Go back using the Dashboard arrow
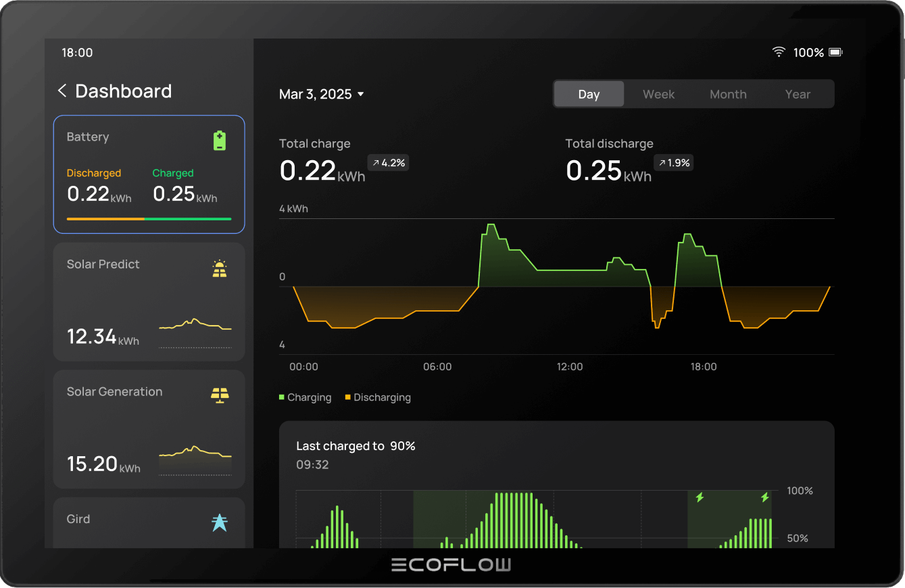This screenshot has height=588, width=905. [x=62, y=91]
